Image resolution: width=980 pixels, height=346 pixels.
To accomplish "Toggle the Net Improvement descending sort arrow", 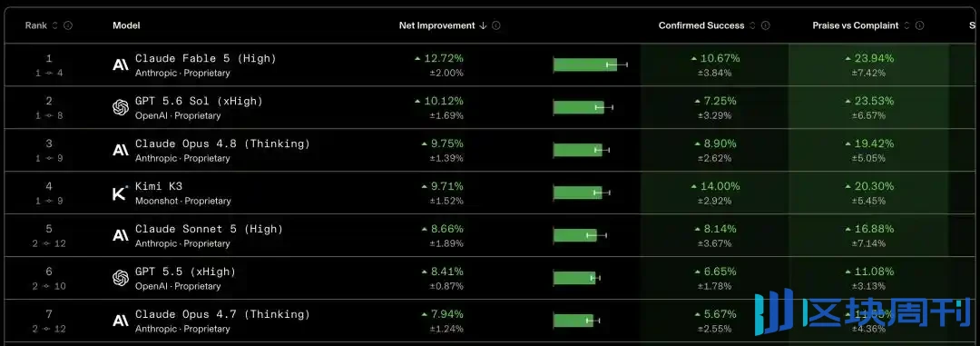I will pos(483,25).
